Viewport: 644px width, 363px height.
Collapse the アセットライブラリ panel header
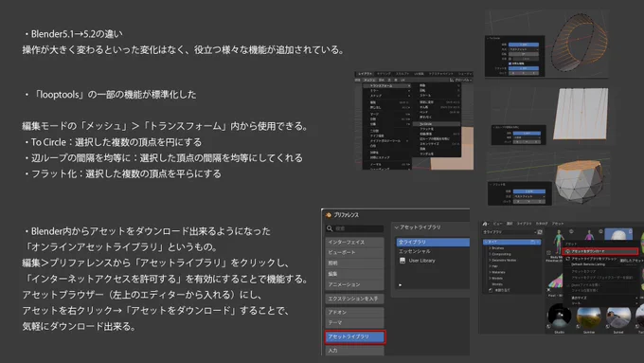point(418,227)
